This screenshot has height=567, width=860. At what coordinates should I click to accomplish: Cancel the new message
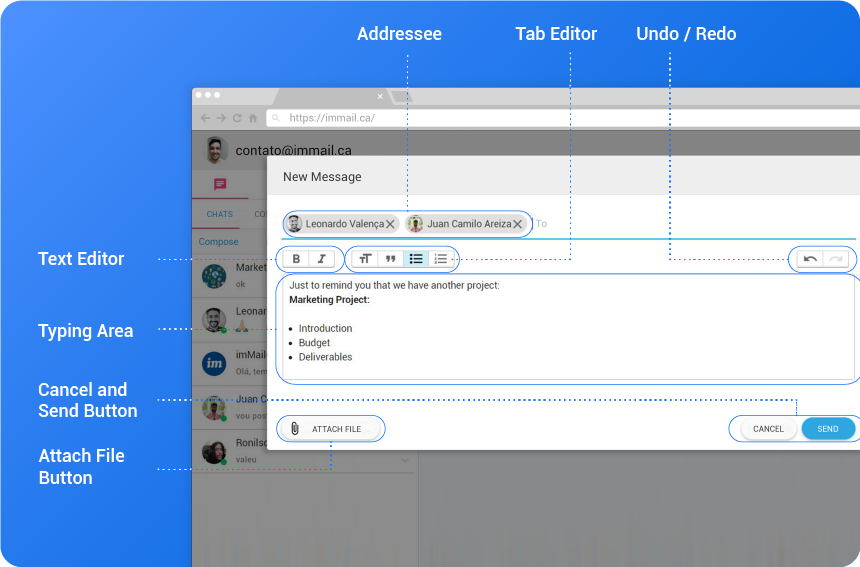click(768, 429)
